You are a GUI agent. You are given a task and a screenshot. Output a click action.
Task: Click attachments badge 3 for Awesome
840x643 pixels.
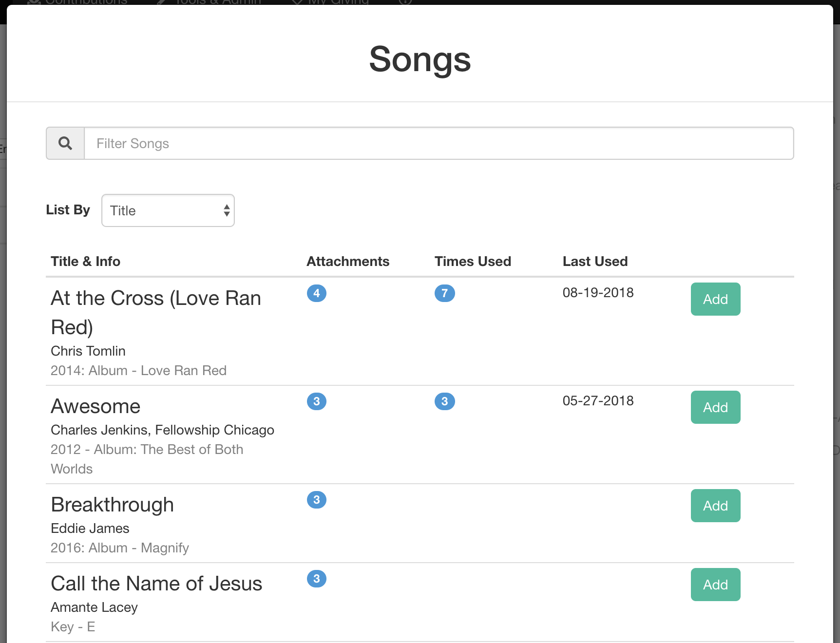[x=317, y=401]
